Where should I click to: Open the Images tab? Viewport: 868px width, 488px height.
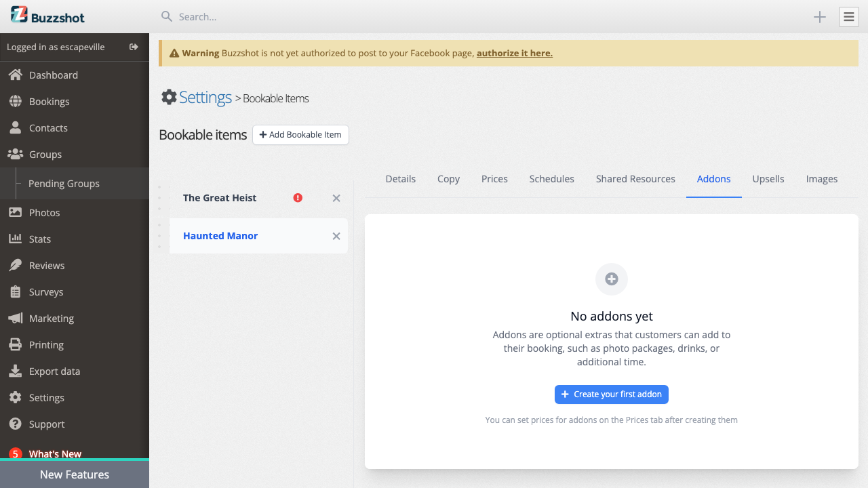coord(821,178)
